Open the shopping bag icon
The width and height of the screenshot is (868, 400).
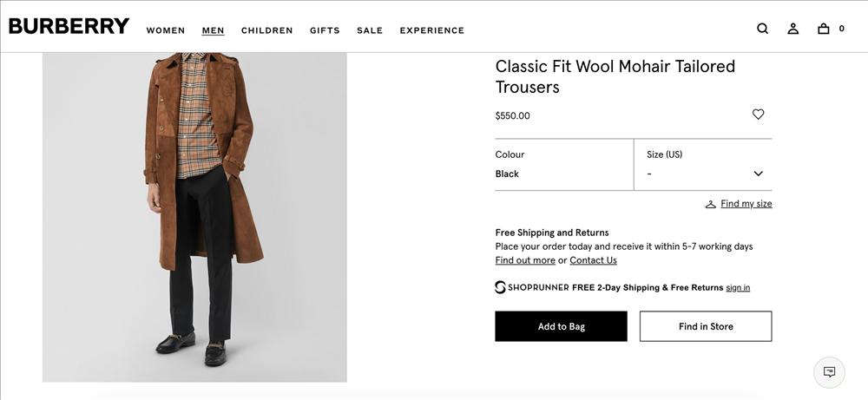coord(824,29)
